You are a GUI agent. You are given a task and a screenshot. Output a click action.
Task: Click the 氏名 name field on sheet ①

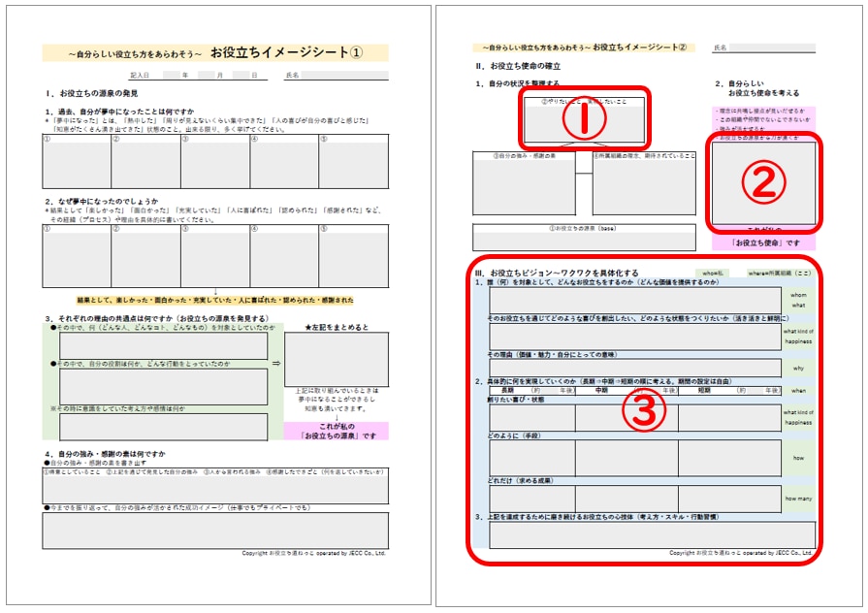[x=344, y=75]
